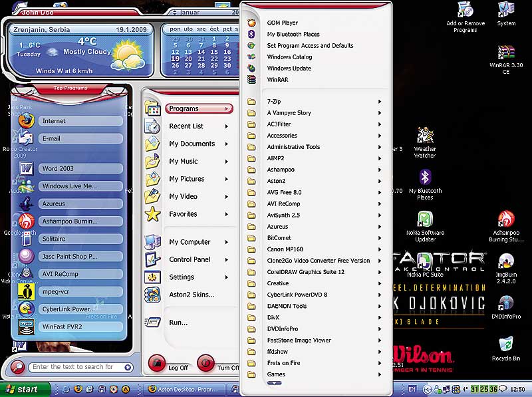This screenshot has height=397, width=532.
Task: Open the Frets on Fire folder entry
Action: [284, 363]
